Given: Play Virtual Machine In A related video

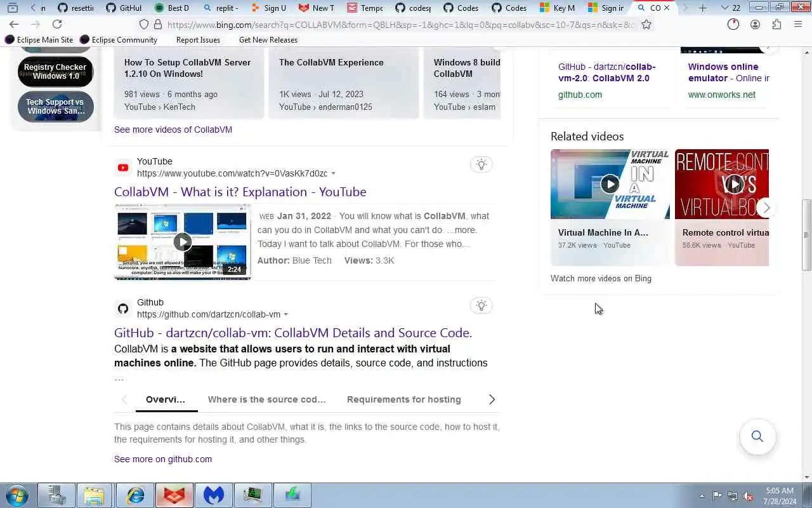Looking at the screenshot, I should (610, 184).
